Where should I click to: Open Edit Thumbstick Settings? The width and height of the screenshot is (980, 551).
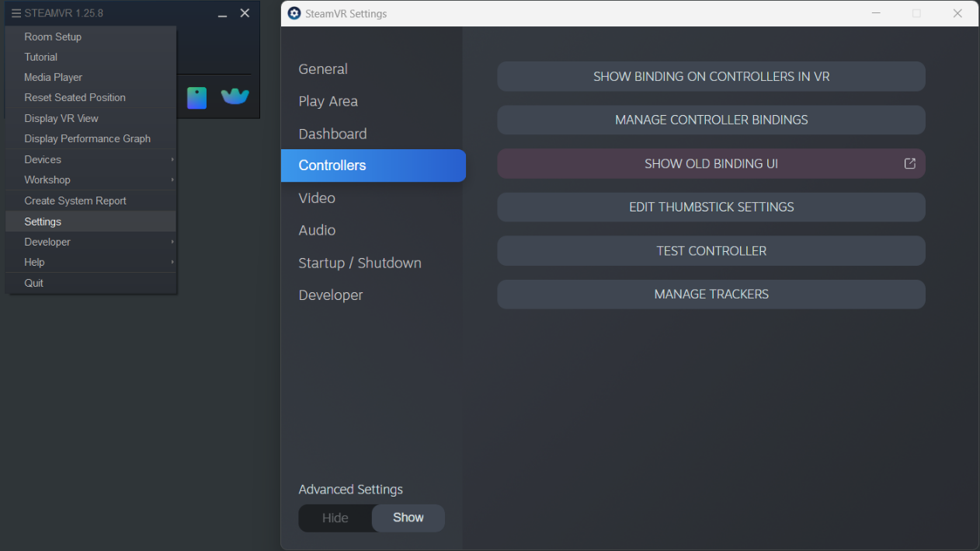pos(711,207)
